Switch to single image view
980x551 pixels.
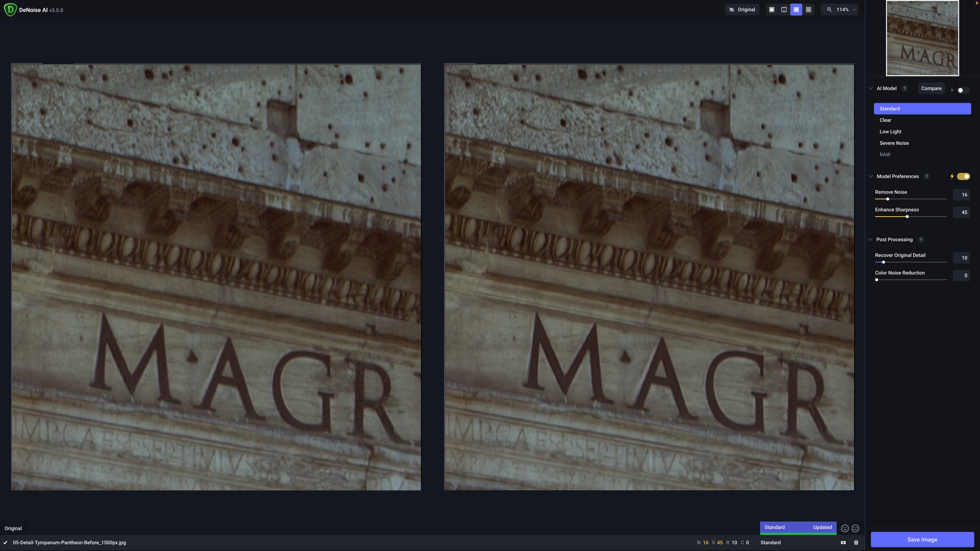[x=772, y=10]
